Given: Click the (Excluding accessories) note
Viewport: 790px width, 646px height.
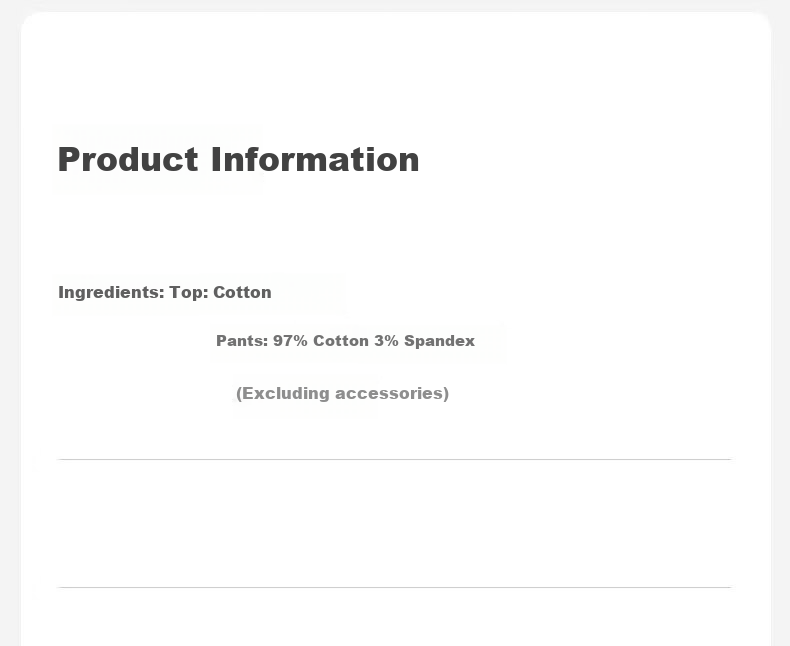Looking at the screenshot, I should 343,394.
